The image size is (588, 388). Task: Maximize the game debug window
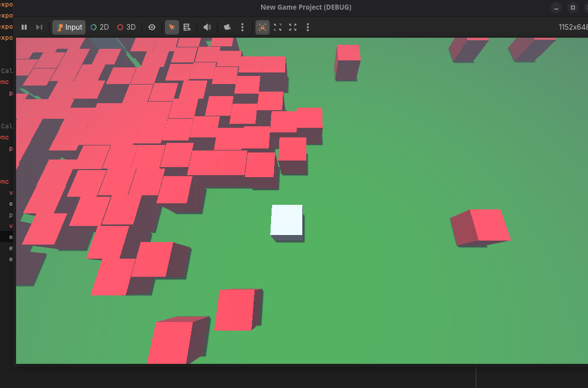[x=572, y=8]
